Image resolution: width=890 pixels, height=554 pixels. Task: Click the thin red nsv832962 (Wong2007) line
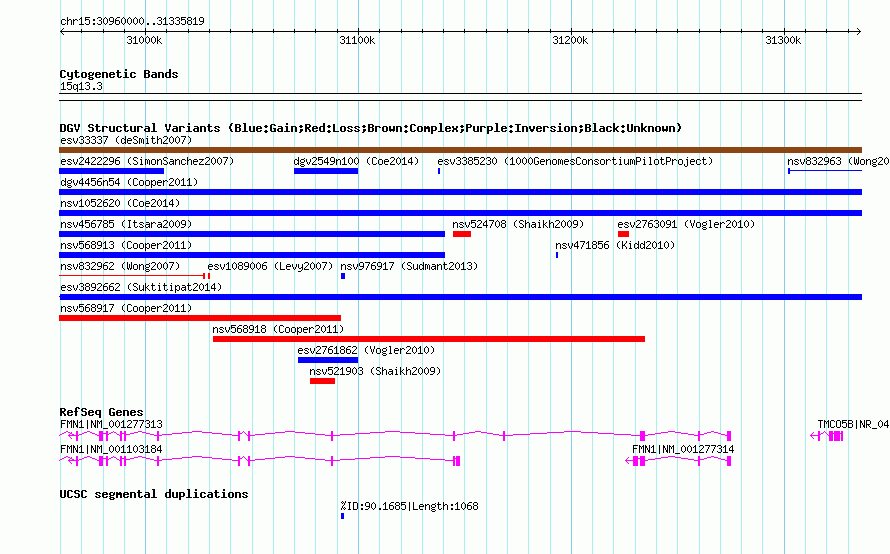(132, 276)
